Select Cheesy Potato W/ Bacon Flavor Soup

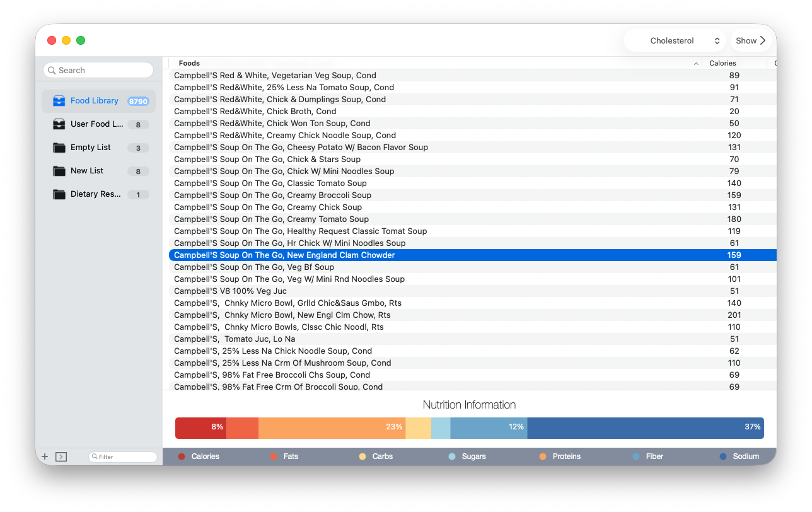click(473, 148)
